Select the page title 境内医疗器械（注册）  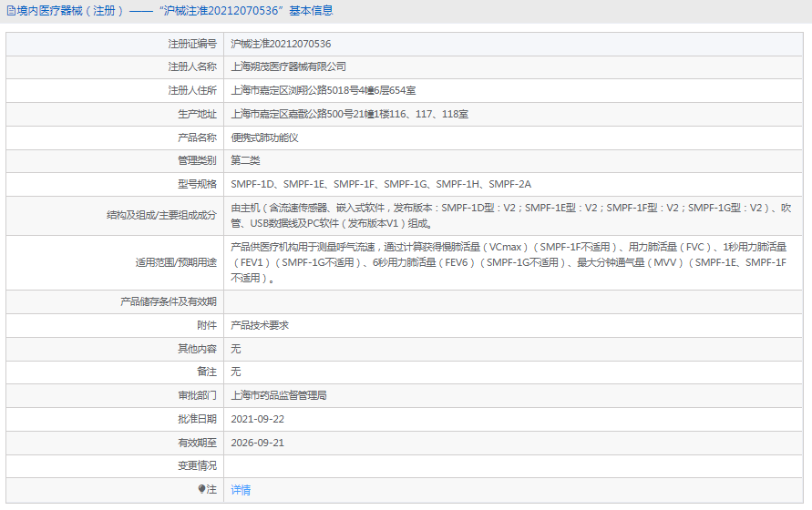pos(70,11)
